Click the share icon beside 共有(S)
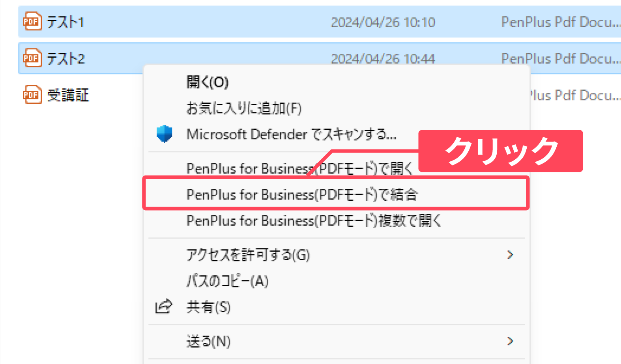Image resolution: width=621 pixels, height=364 pixels. tap(163, 306)
